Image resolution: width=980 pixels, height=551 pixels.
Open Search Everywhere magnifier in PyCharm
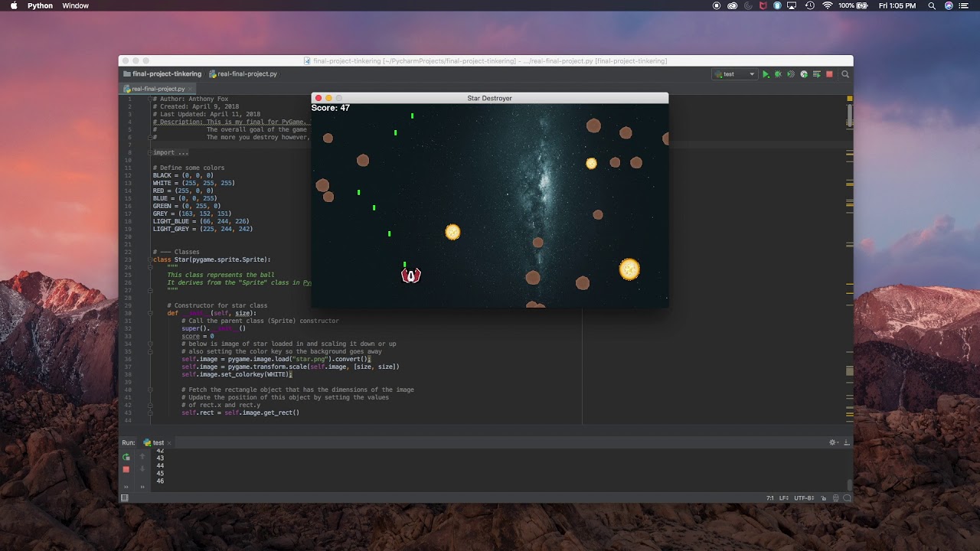845,74
